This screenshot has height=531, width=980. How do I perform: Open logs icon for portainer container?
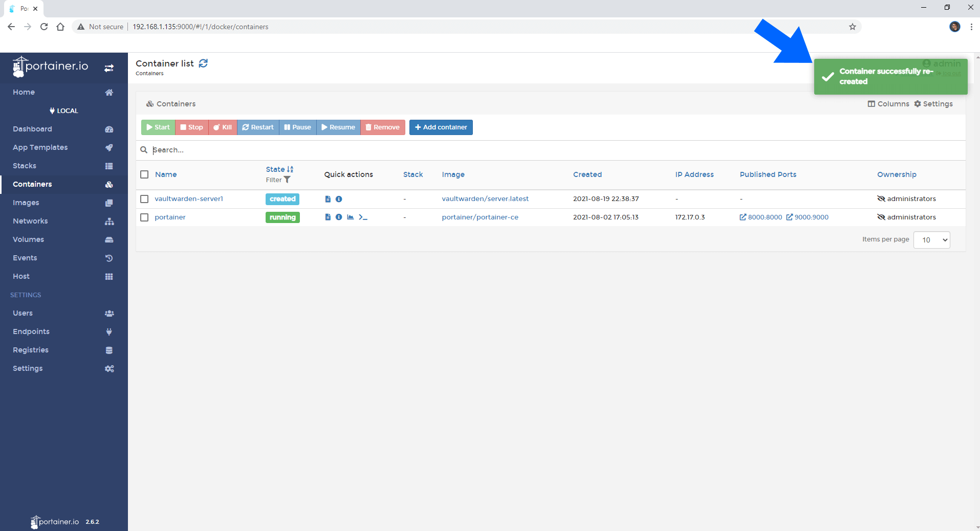(x=328, y=217)
